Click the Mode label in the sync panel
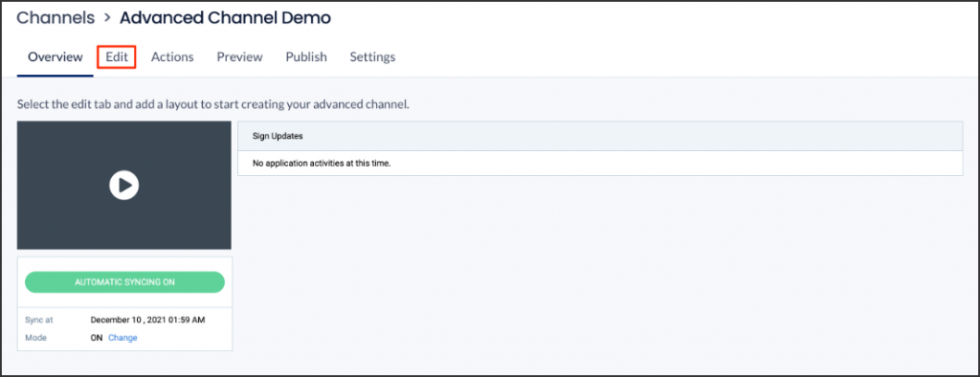Screen dimensions: 980x377 36,338
